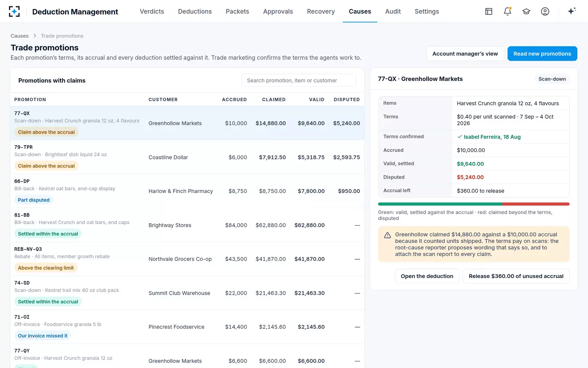This screenshot has width=588, height=368.
Task: Click the Disputed column header
Action: 347,99
